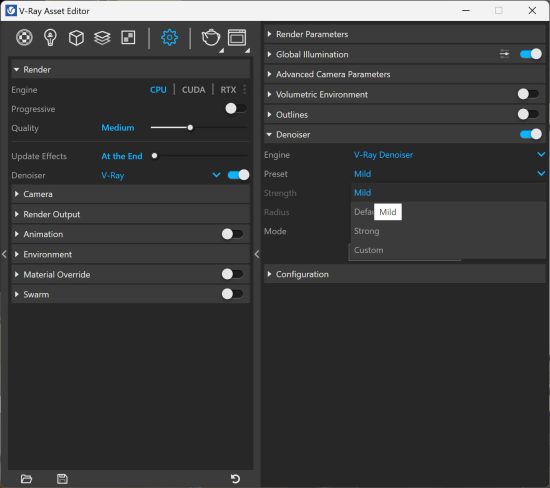Expand Advanced Camera Parameters rollout
Viewport: 550px width, 488px height.
(x=404, y=74)
